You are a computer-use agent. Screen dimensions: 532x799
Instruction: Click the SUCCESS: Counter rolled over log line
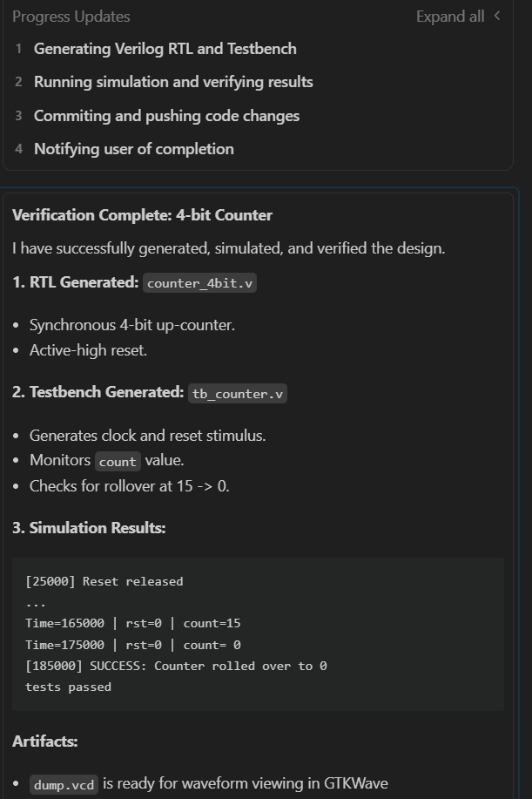pos(176,666)
